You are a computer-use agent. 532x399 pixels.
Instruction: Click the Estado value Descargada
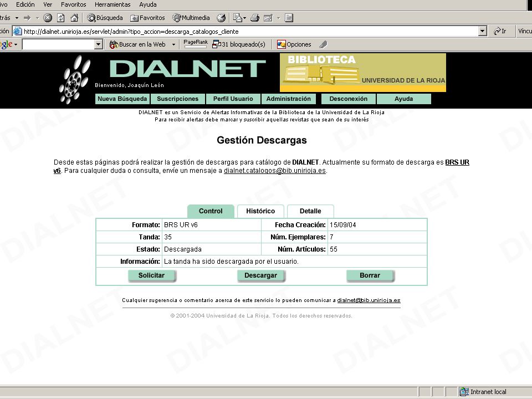(x=183, y=249)
